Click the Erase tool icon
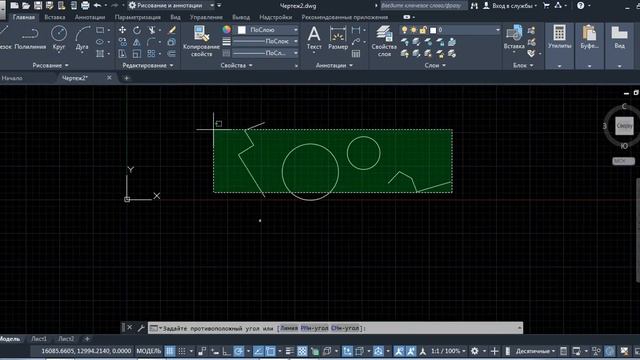Image resolution: width=640 pixels, height=360 pixels. coord(172,30)
